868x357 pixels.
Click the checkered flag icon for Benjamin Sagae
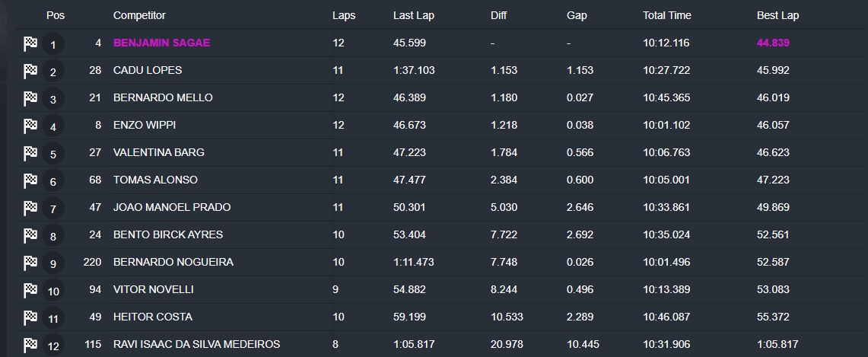(x=30, y=43)
